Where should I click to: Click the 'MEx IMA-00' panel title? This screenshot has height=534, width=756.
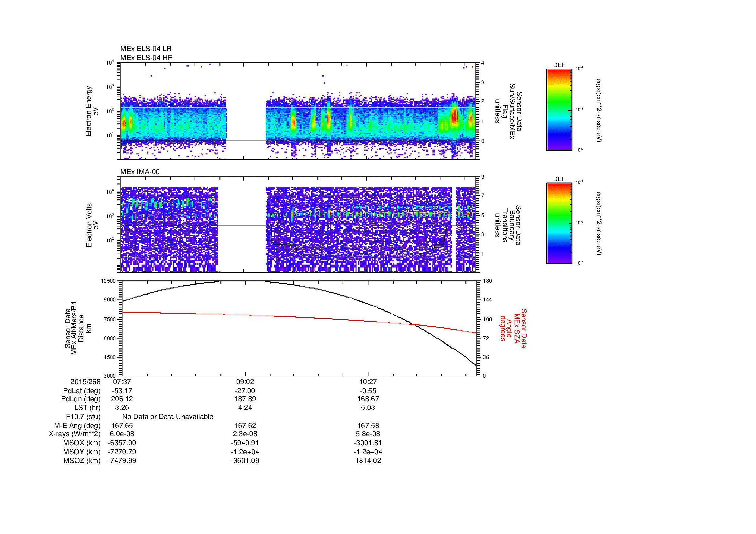click(140, 172)
